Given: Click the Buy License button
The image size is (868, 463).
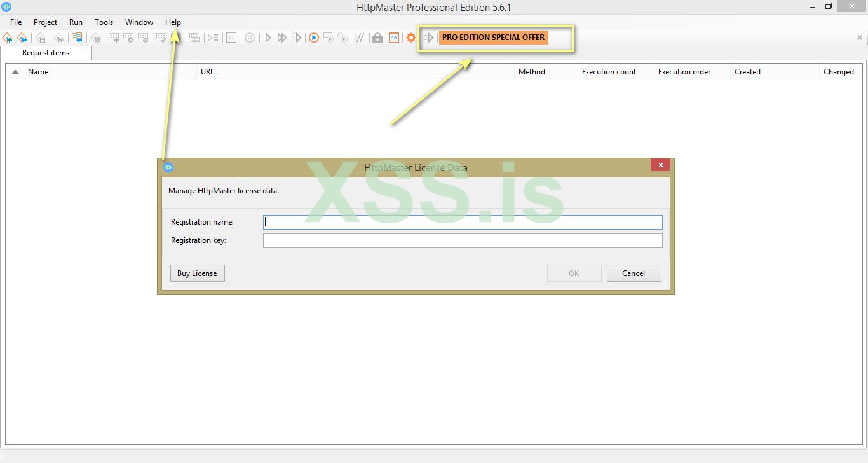Looking at the screenshot, I should click(197, 273).
